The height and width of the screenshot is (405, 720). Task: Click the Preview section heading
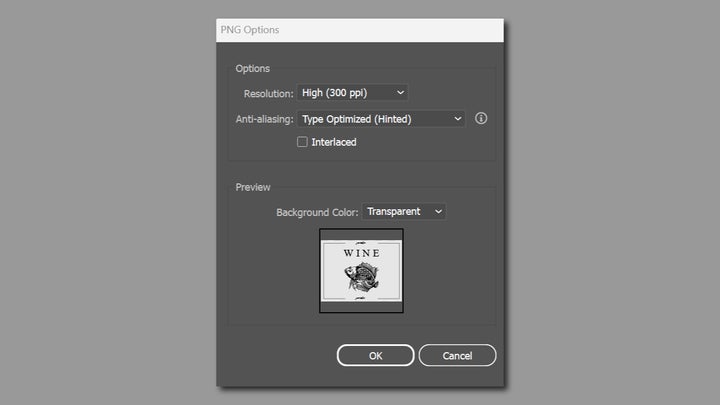252,187
